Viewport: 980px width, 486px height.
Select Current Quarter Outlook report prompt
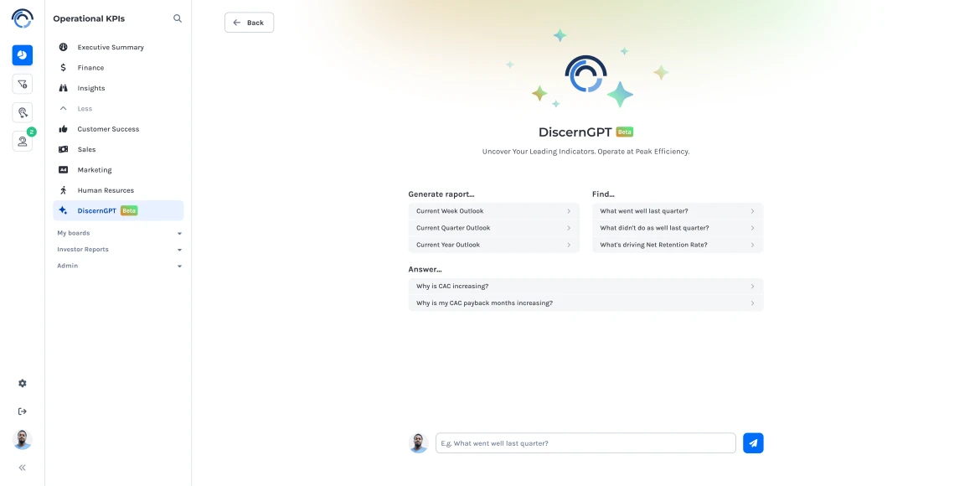click(493, 228)
